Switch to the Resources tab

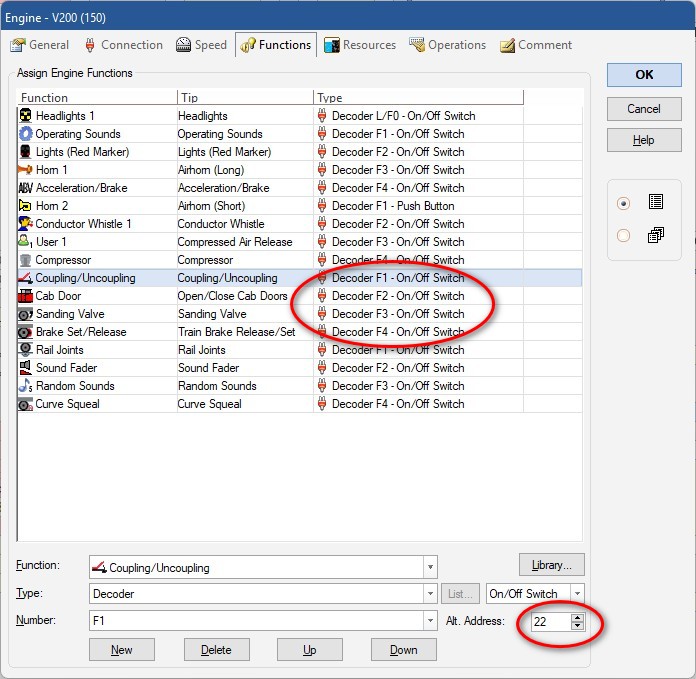click(x=360, y=45)
